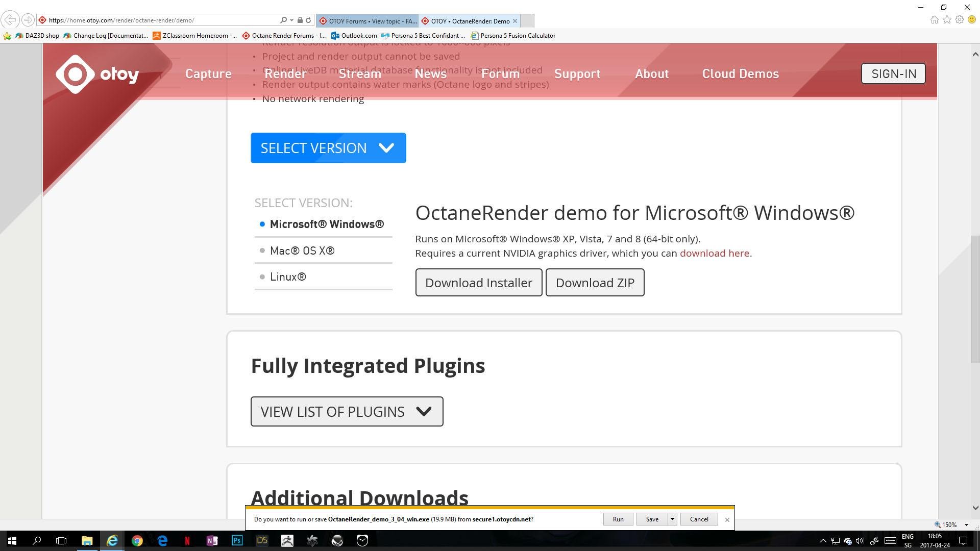Select Microsoft Windows version option
The height and width of the screenshot is (551, 980).
tap(327, 224)
